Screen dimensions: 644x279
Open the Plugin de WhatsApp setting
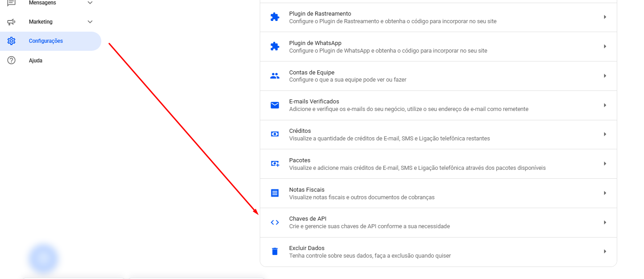pyautogui.click(x=438, y=47)
